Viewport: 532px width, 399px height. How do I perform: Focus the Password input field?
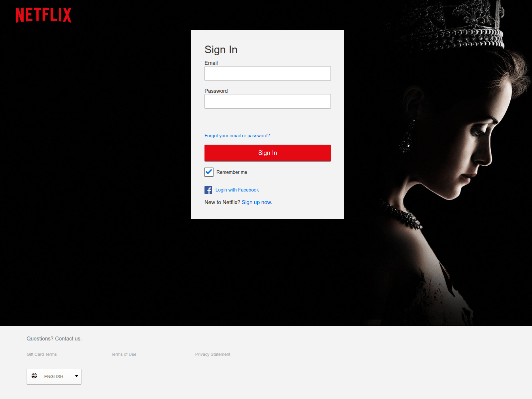(x=268, y=101)
